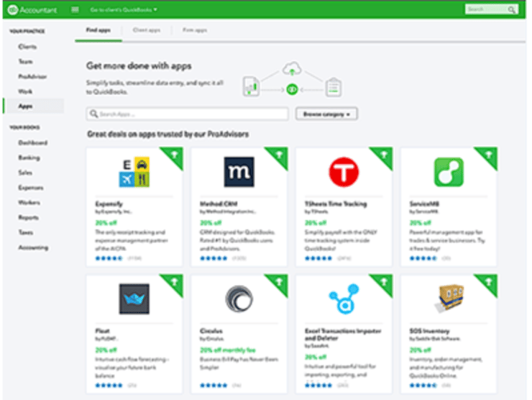The image size is (532, 400).
Task: Click the ServiceM8 star rating
Action: [423, 258]
